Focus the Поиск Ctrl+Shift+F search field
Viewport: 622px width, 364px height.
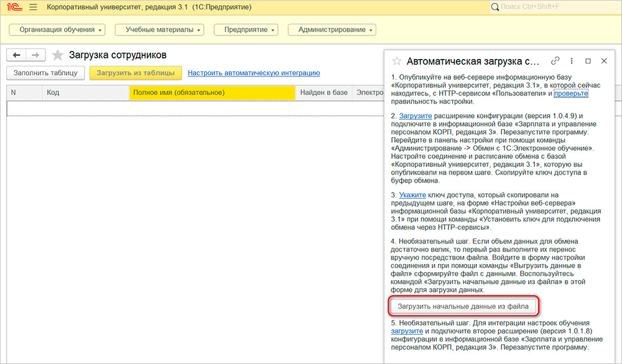555,7
